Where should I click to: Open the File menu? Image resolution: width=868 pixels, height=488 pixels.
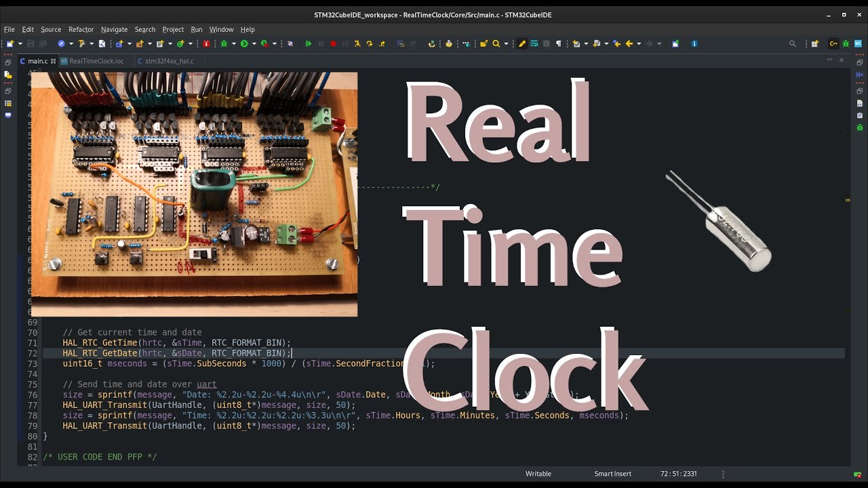coord(9,29)
